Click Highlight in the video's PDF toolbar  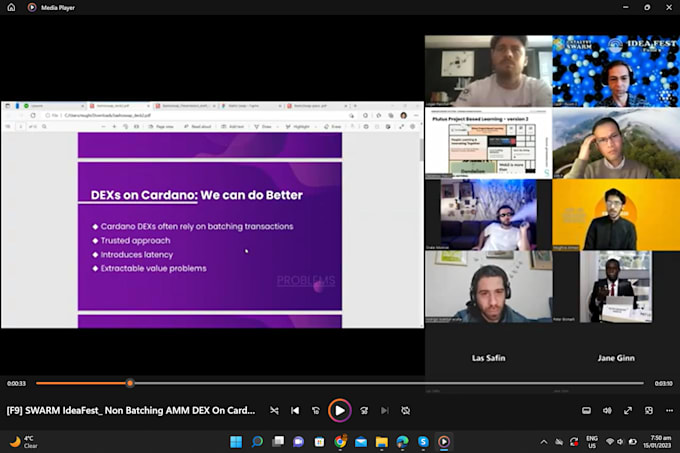298,127
